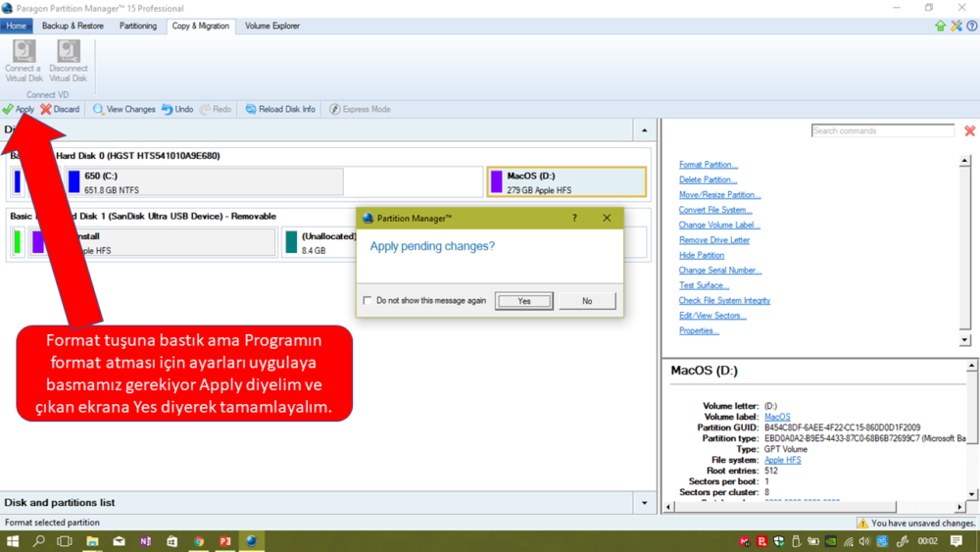
Task: Click the Undo toolbar icon
Action: 168,110
